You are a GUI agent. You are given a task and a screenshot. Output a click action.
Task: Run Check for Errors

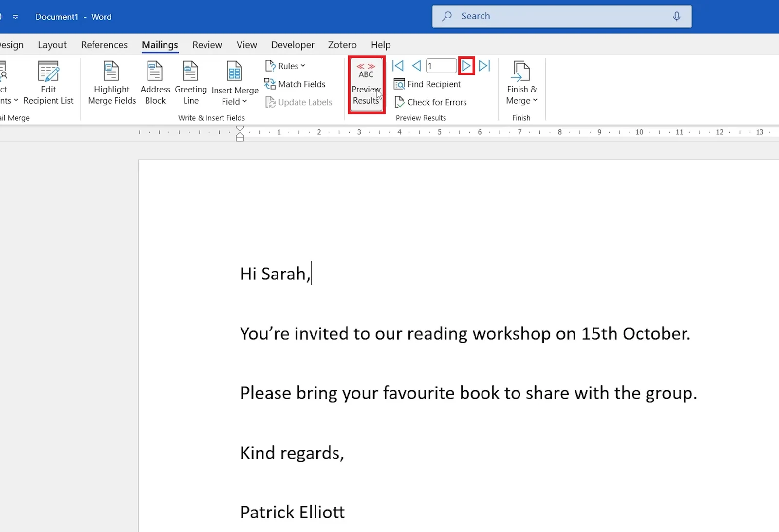click(430, 102)
